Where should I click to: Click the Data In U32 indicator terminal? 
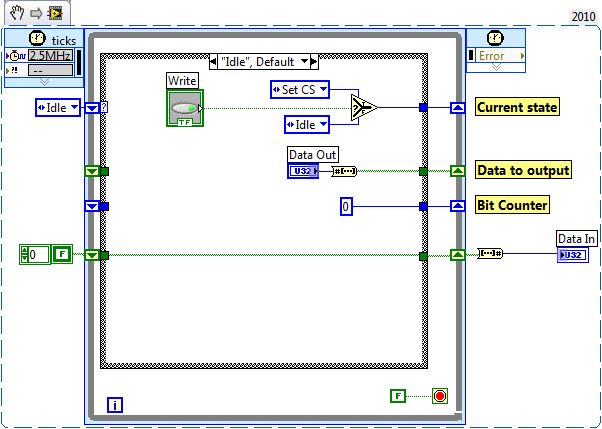(572, 255)
